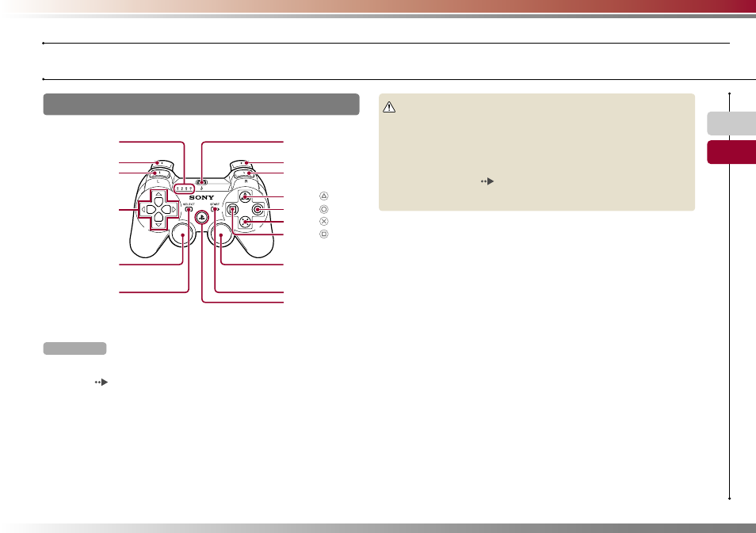The height and width of the screenshot is (533, 756).
Task: Click the cross symbol in the button legend
Action: click(324, 221)
